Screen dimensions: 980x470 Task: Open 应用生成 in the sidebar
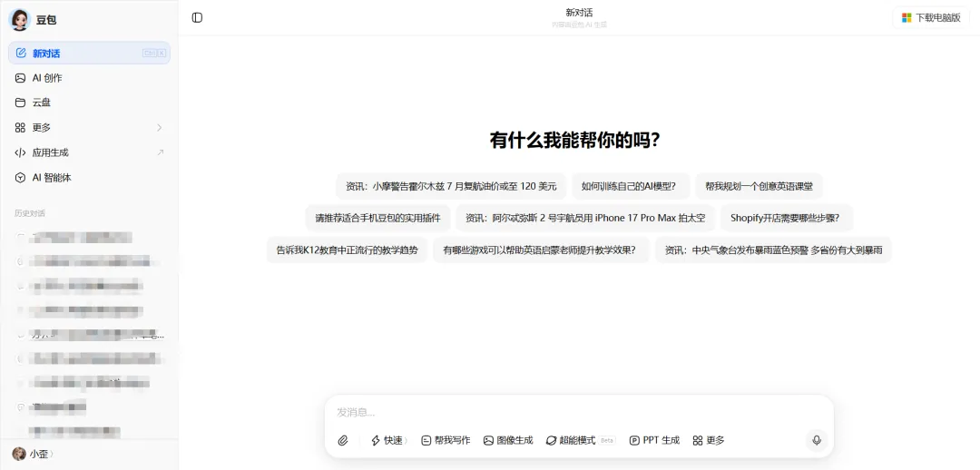click(x=89, y=152)
